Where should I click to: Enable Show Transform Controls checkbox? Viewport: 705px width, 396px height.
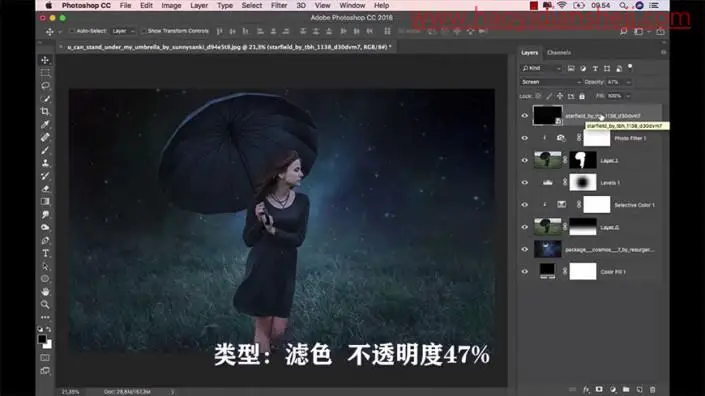[143, 31]
